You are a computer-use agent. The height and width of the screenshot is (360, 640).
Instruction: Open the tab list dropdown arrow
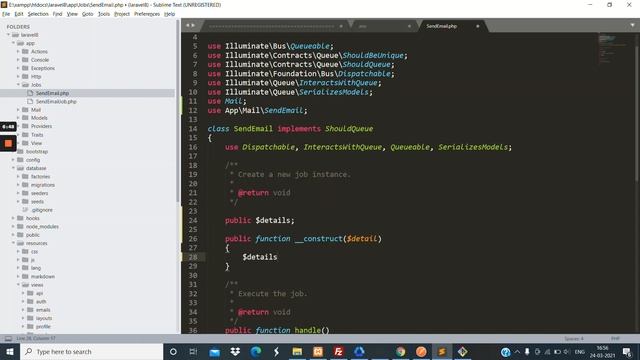[632, 25]
